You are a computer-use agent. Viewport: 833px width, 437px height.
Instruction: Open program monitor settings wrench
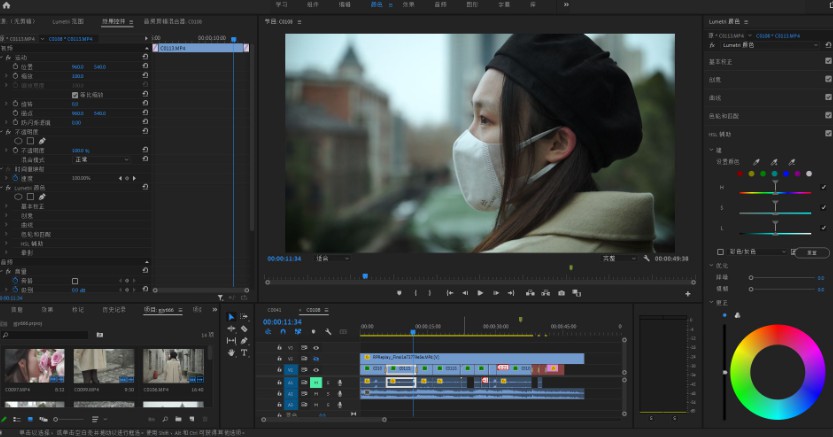tap(646, 259)
